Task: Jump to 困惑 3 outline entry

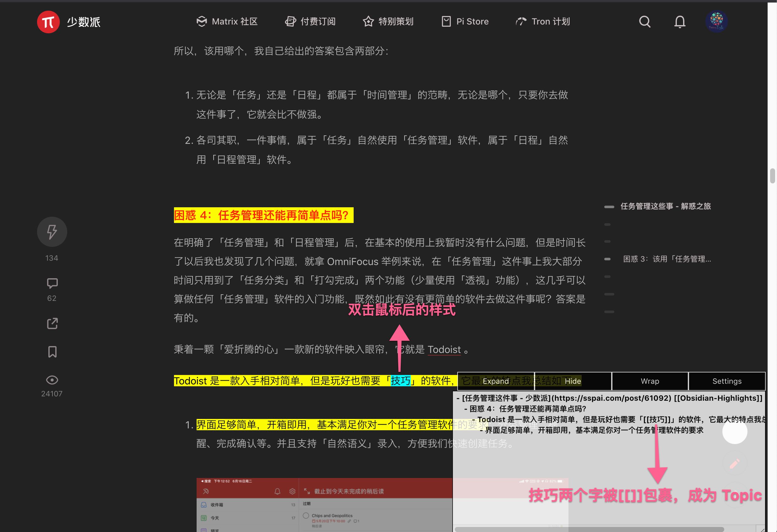Action: (666, 259)
